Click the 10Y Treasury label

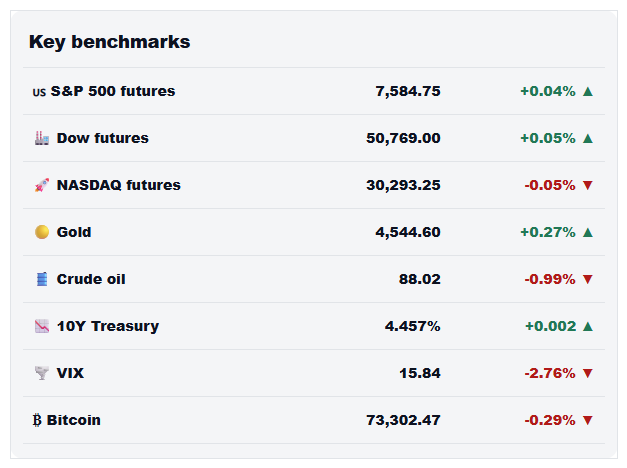click(x=108, y=326)
